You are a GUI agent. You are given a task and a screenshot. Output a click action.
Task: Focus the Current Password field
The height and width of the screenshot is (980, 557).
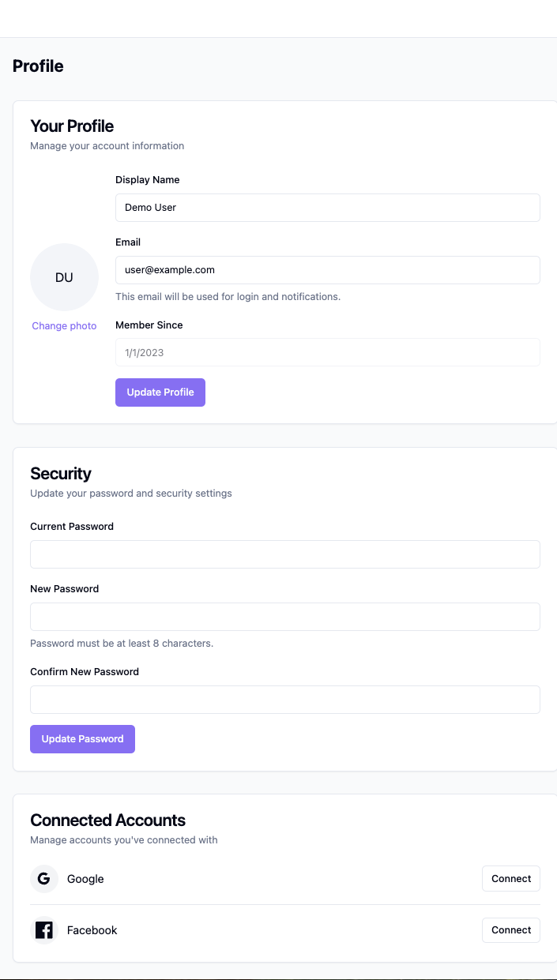coord(284,554)
